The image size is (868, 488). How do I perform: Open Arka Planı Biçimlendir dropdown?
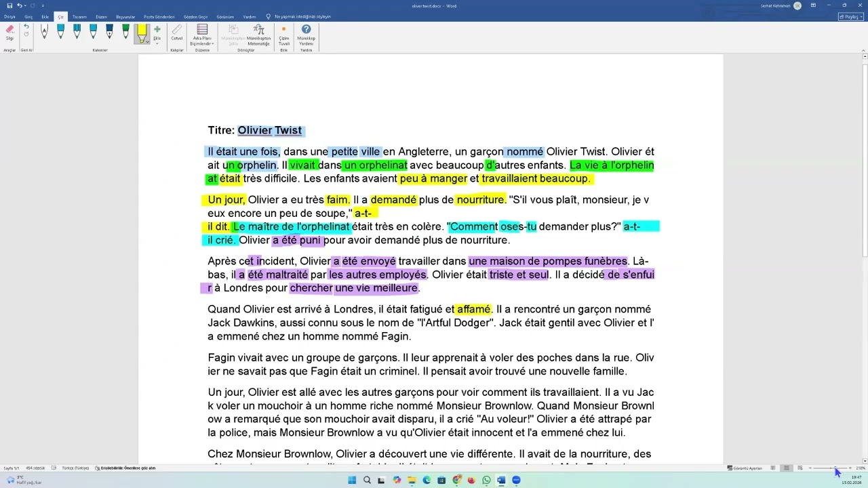tap(202, 35)
